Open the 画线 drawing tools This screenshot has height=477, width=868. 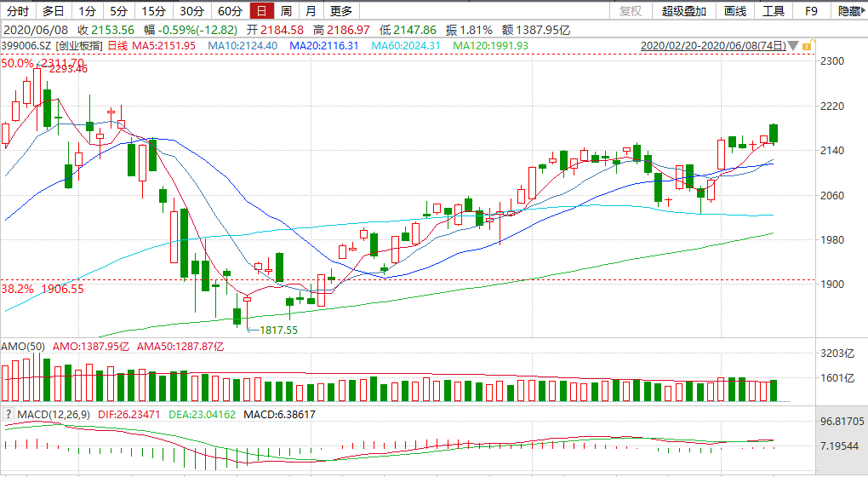coord(734,11)
